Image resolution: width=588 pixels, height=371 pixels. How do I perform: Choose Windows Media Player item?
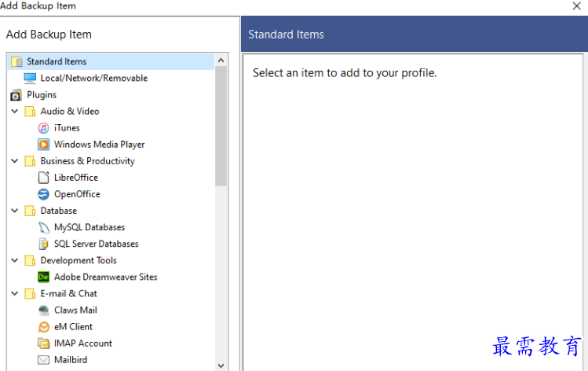[100, 145]
